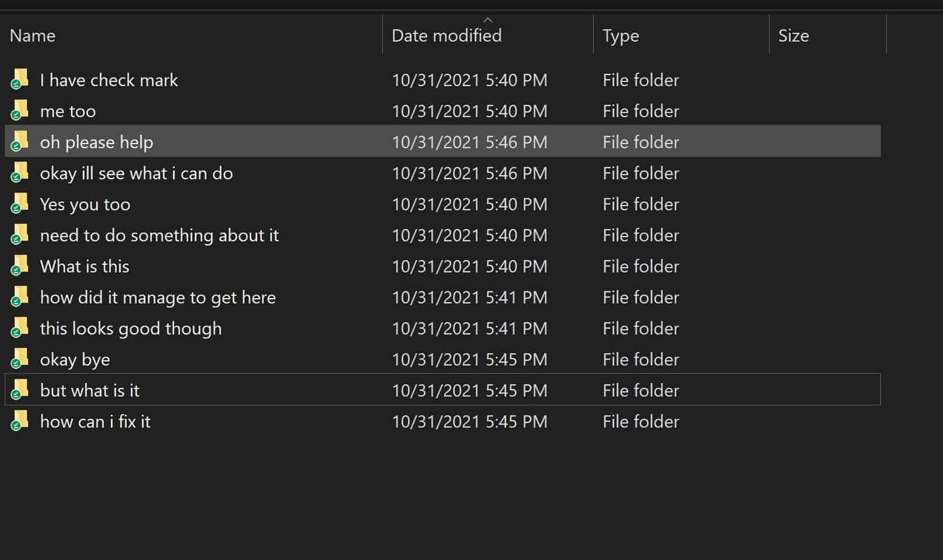Select 'this looks good though' folder name

(130, 328)
